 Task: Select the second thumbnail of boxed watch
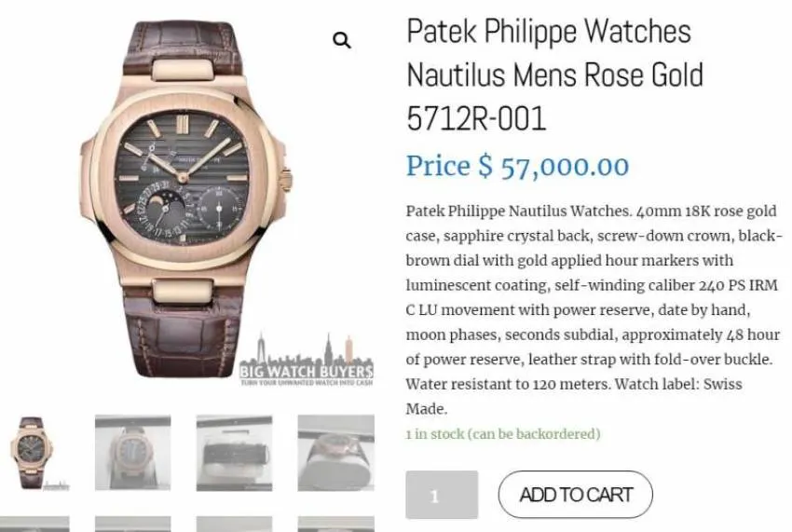[133, 453]
